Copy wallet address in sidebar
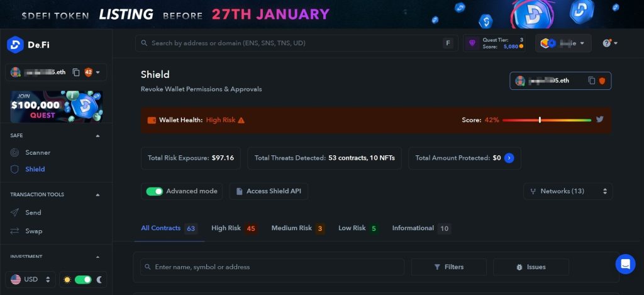 point(75,72)
